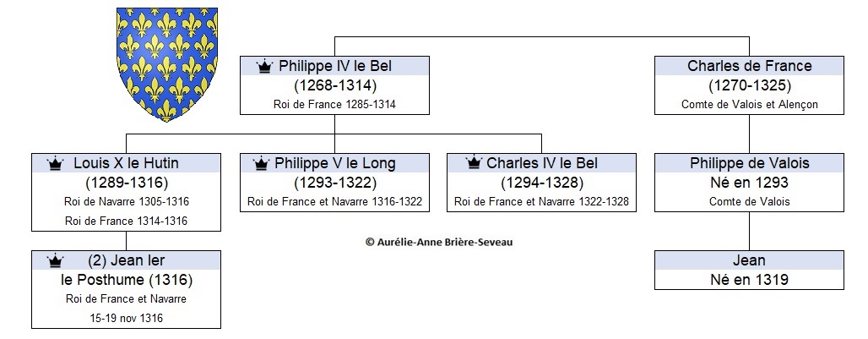Select the Jean box under Philippe de Valois
868x339 pixels.
click(x=749, y=270)
